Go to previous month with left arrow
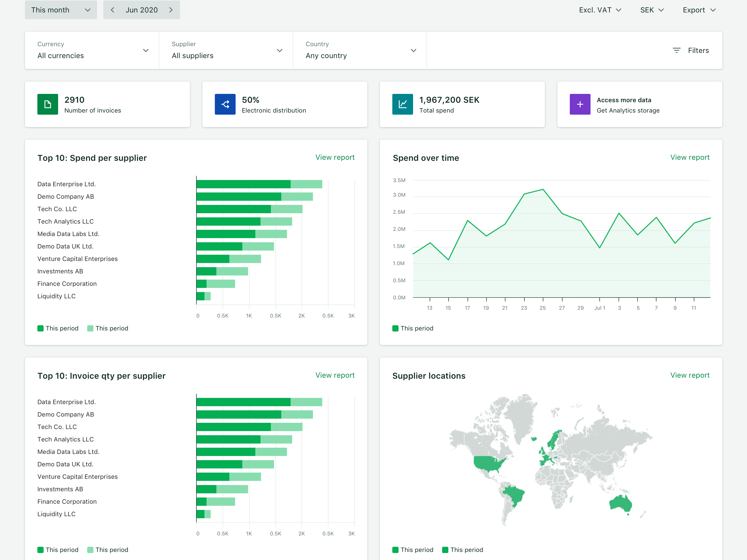 pyautogui.click(x=112, y=10)
